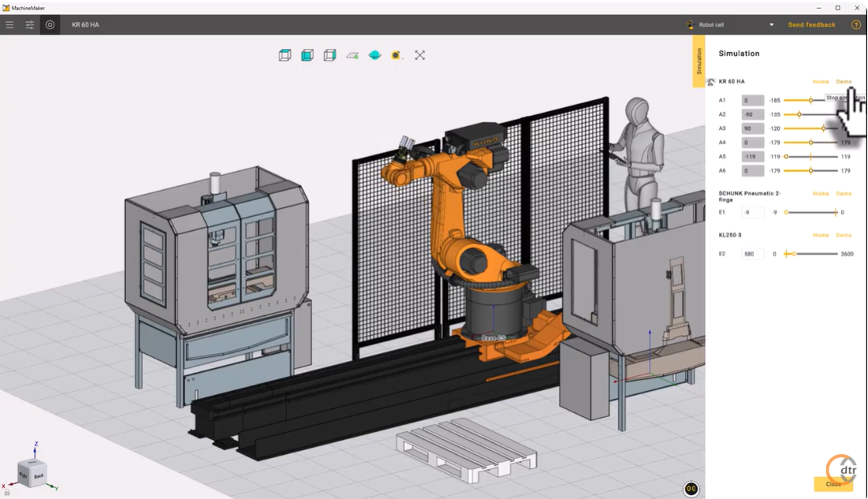This screenshot has width=868, height=499.
Task: Click the white pallet on the floor
Action: coord(466,449)
